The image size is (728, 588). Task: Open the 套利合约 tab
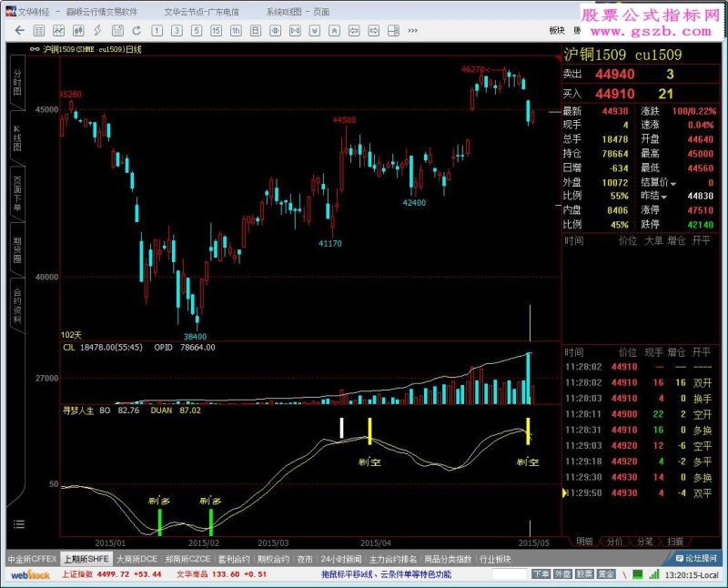point(234,559)
